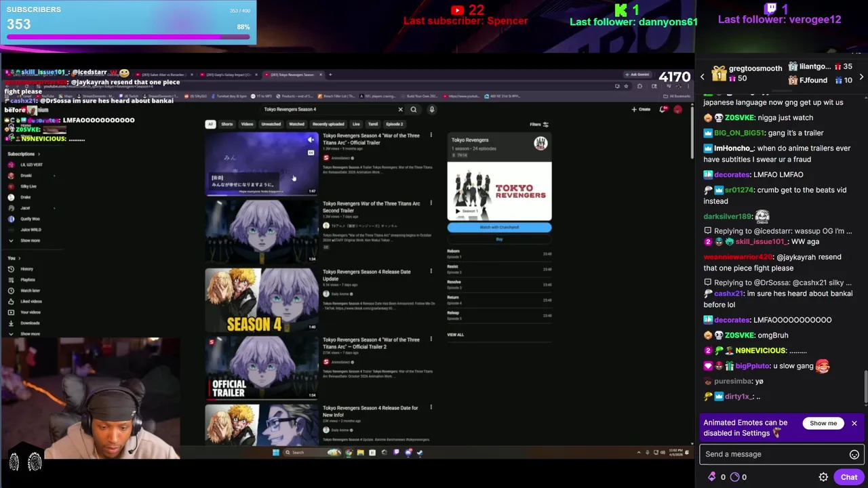Open the search Filters control

(539, 124)
